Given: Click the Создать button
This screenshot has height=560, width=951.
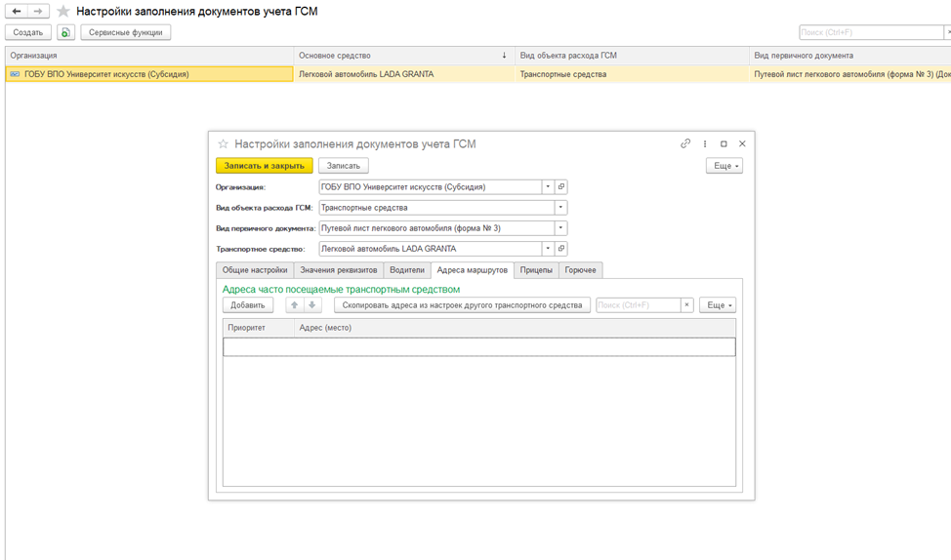Looking at the screenshot, I should pos(28,32).
